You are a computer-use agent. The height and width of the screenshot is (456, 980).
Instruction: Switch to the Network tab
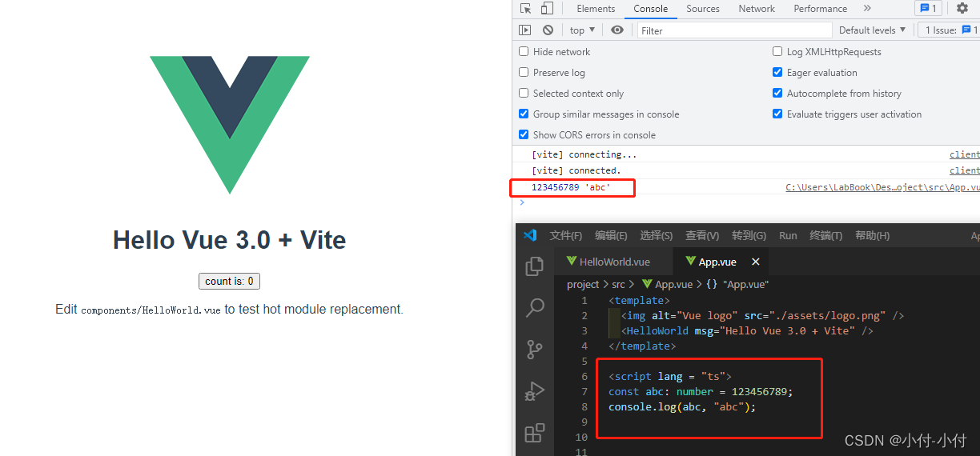pyautogui.click(x=757, y=9)
